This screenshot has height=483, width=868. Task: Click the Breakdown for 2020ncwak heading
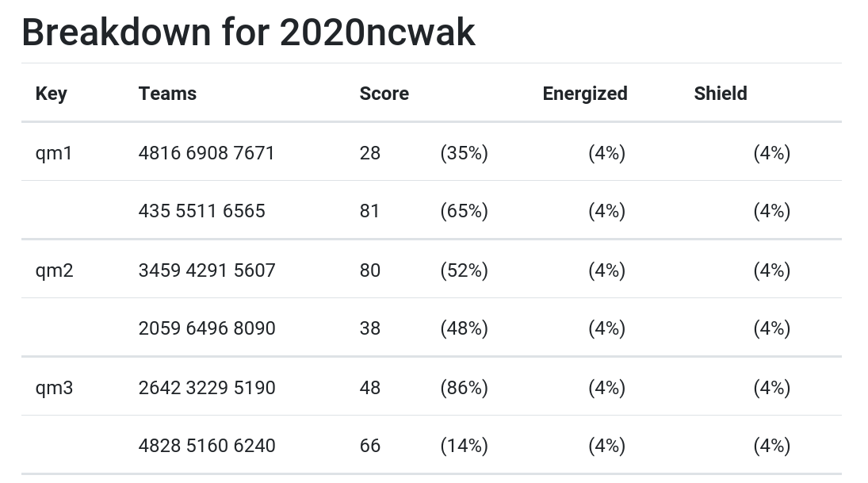[249, 33]
